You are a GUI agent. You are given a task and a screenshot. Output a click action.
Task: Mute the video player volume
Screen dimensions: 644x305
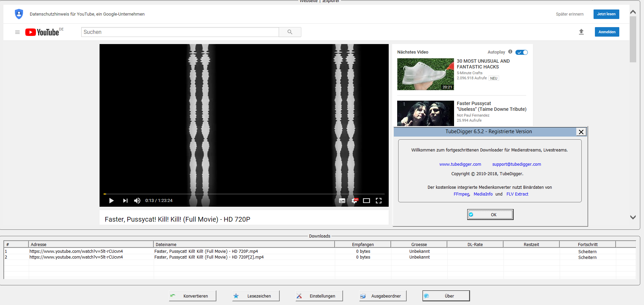click(x=137, y=201)
